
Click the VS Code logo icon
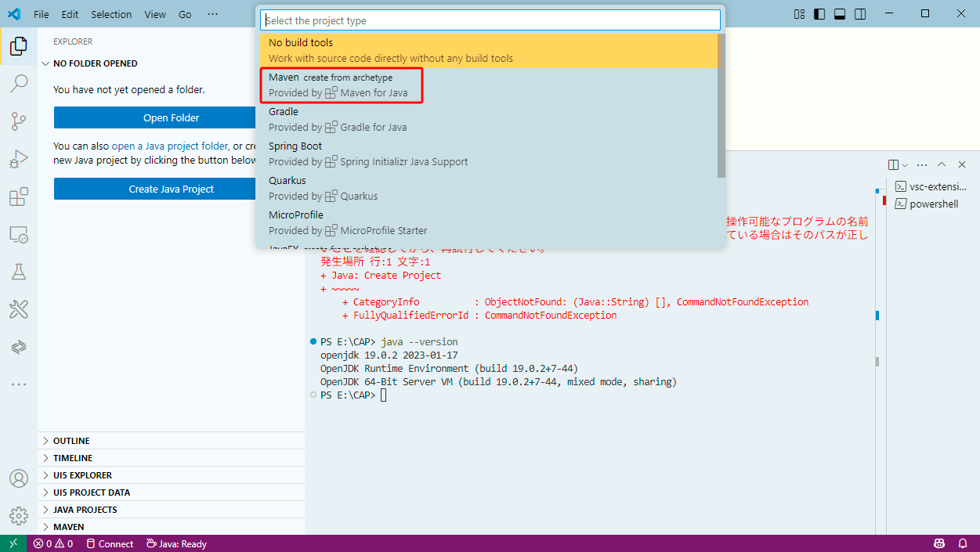(x=14, y=14)
